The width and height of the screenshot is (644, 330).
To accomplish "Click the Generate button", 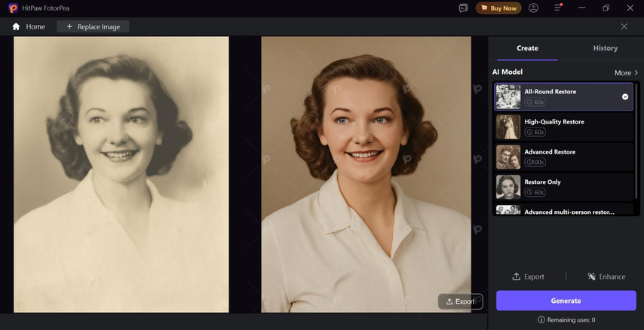I will click(x=566, y=301).
